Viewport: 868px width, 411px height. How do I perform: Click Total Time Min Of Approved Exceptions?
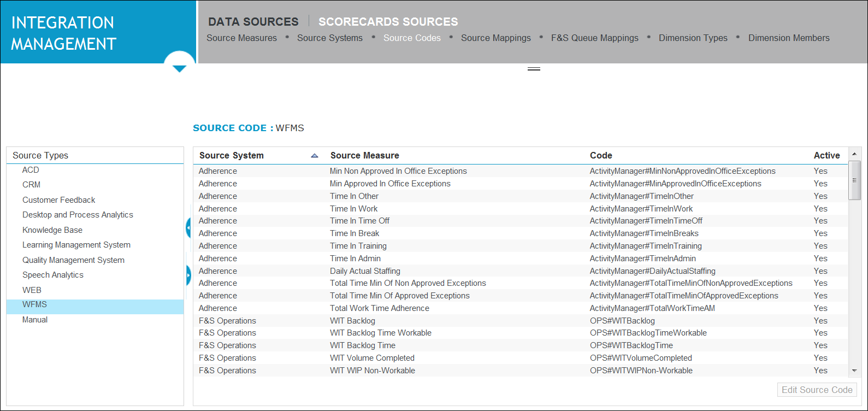pos(400,296)
